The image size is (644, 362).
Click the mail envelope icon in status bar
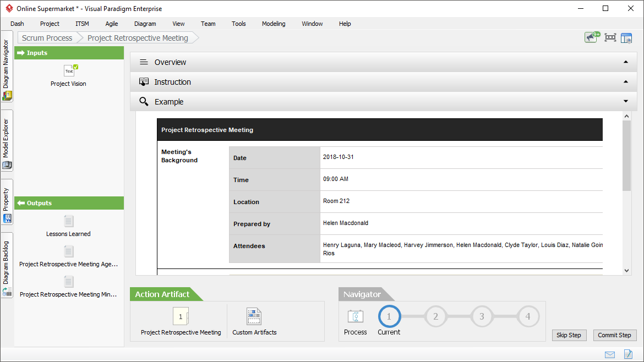click(x=610, y=355)
